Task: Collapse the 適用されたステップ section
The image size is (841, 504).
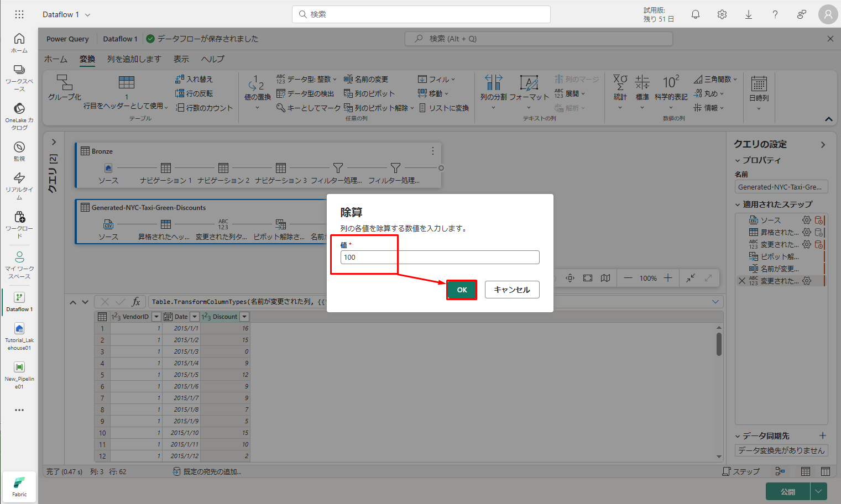Action: click(738, 204)
